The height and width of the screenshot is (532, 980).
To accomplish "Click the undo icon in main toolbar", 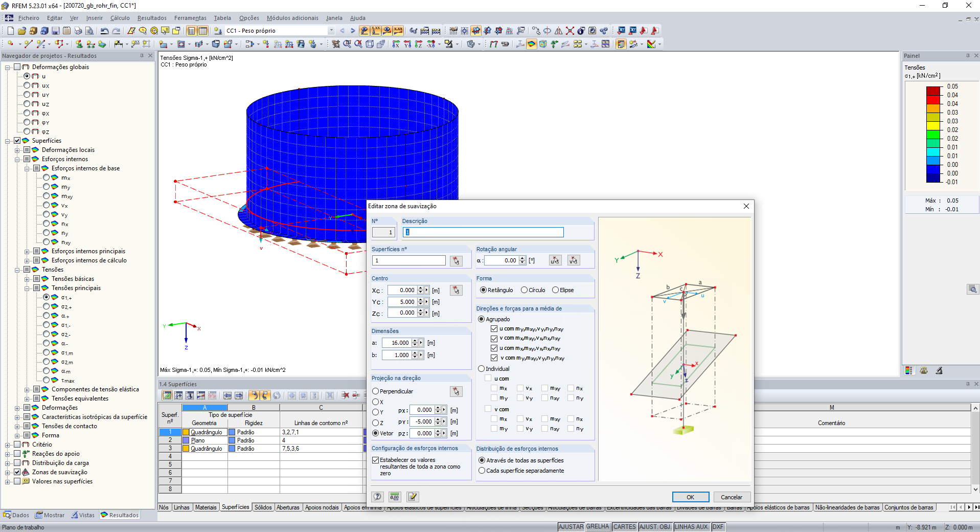I will 104,31.
